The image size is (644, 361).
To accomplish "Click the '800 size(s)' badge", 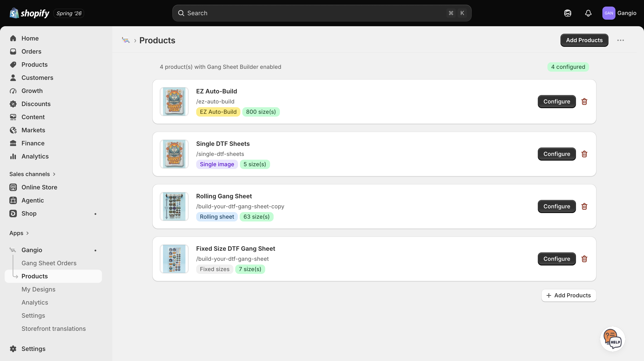I will pos(261,112).
